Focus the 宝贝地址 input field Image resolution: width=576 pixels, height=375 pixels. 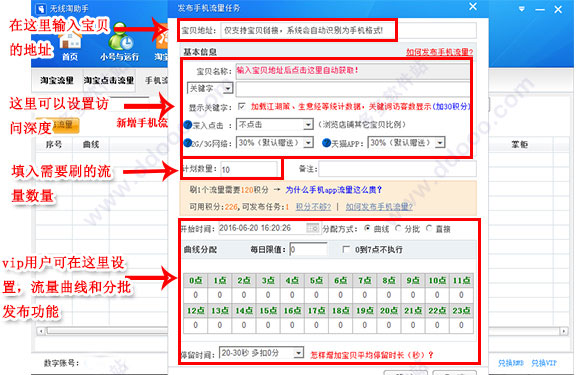(x=348, y=30)
